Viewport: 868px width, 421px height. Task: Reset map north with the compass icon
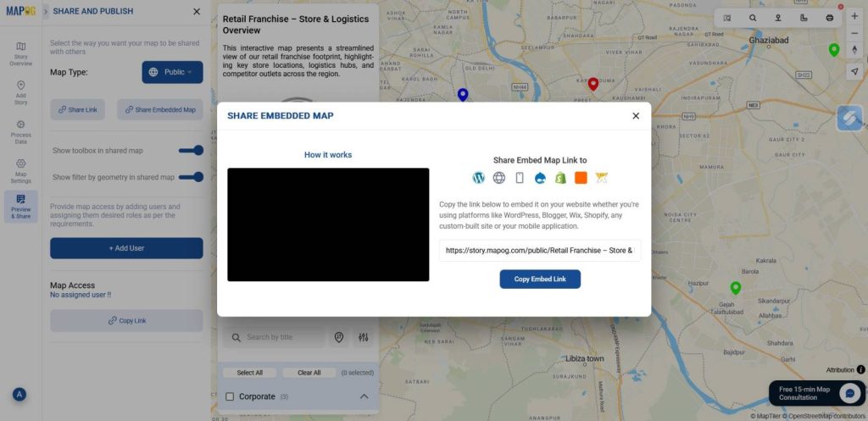tap(854, 50)
